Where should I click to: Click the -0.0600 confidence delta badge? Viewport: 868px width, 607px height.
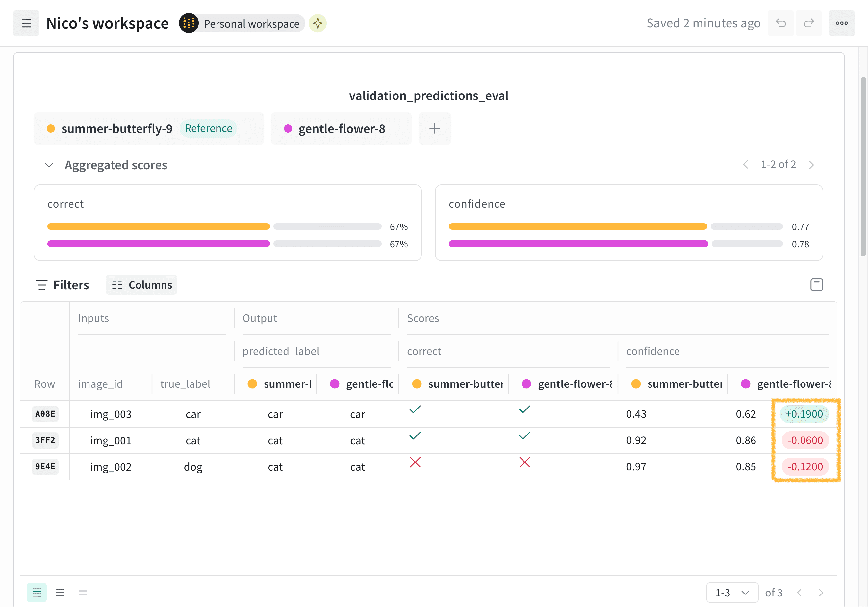[805, 440]
